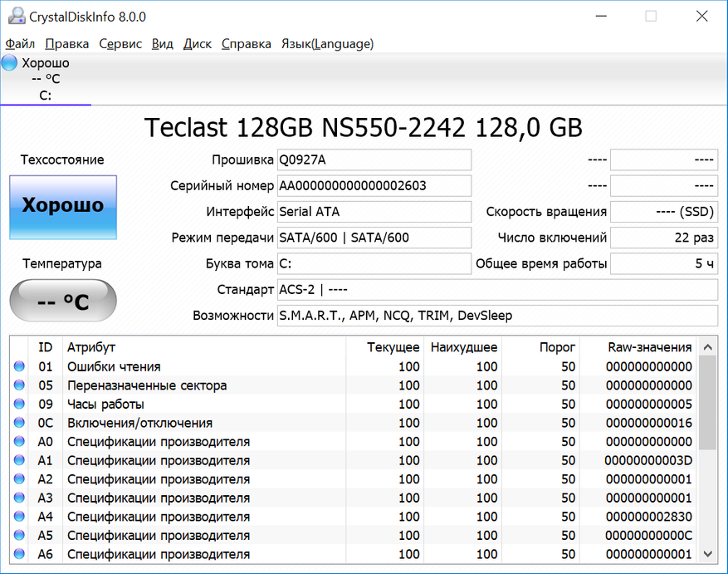Click status circle icon for attribute 01
Image resolution: width=728 pixels, height=574 pixels.
(x=20, y=367)
